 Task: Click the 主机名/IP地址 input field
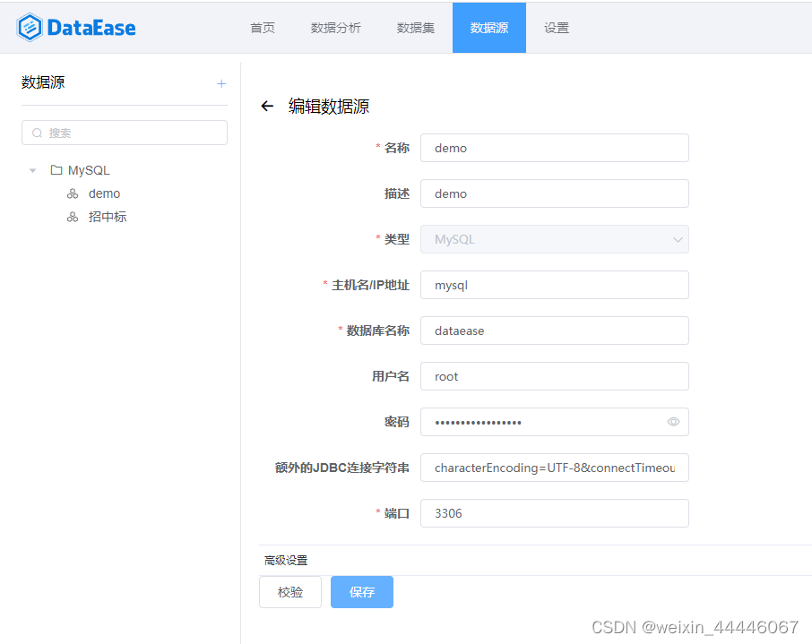[555, 285]
